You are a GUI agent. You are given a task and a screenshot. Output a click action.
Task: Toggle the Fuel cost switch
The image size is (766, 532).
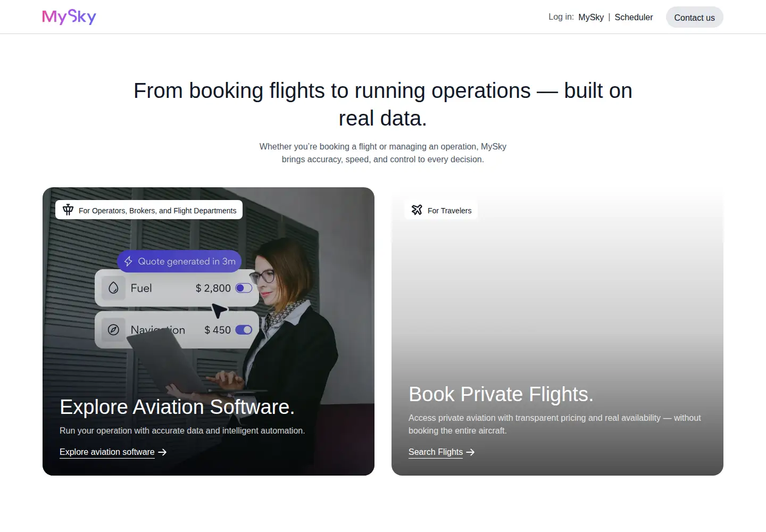click(244, 288)
